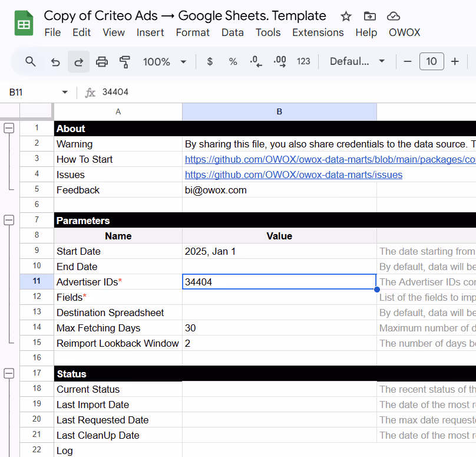Star the spreadsheet as favorite
Screen dimensions: 476x457
coord(346,16)
